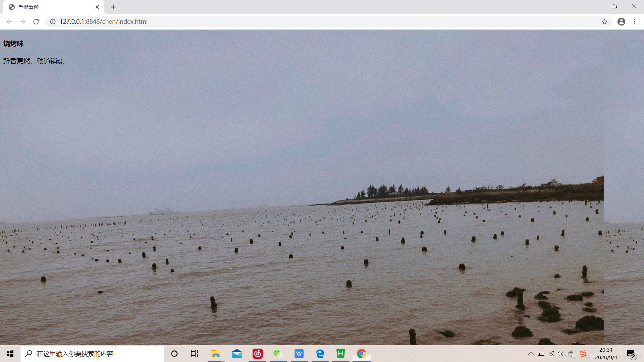
Task: View site information icon in address bar
Action: coord(53,22)
